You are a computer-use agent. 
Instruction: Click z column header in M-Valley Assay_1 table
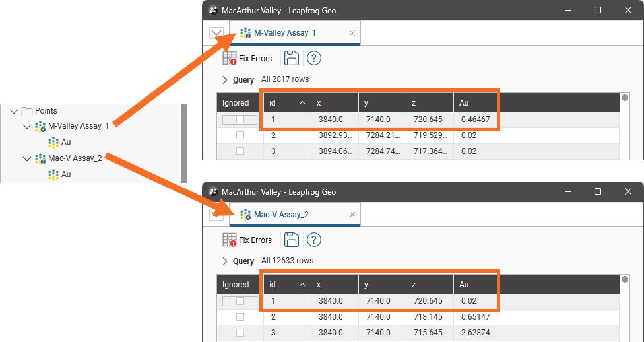click(x=430, y=103)
